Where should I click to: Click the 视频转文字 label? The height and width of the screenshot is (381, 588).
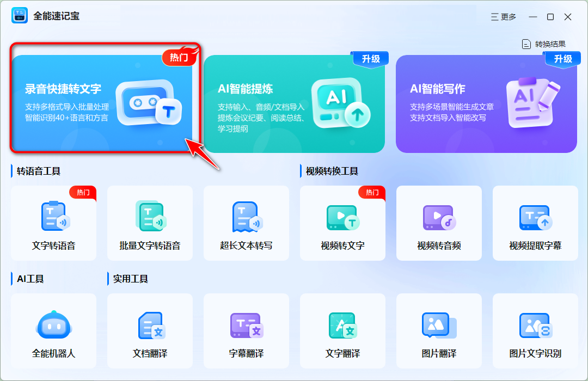(343, 245)
